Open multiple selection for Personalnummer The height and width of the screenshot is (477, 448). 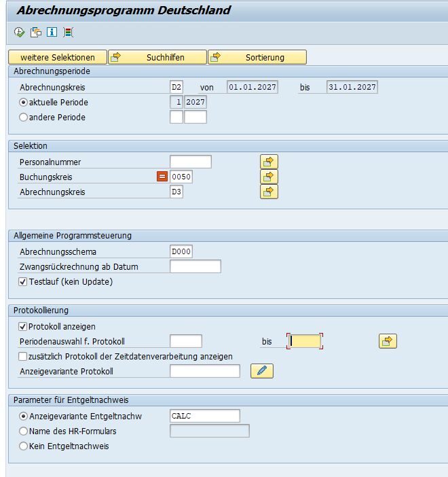click(269, 162)
